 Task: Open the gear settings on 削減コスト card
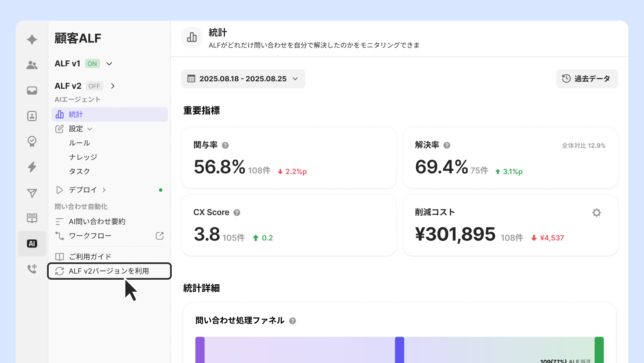pyautogui.click(x=596, y=212)
